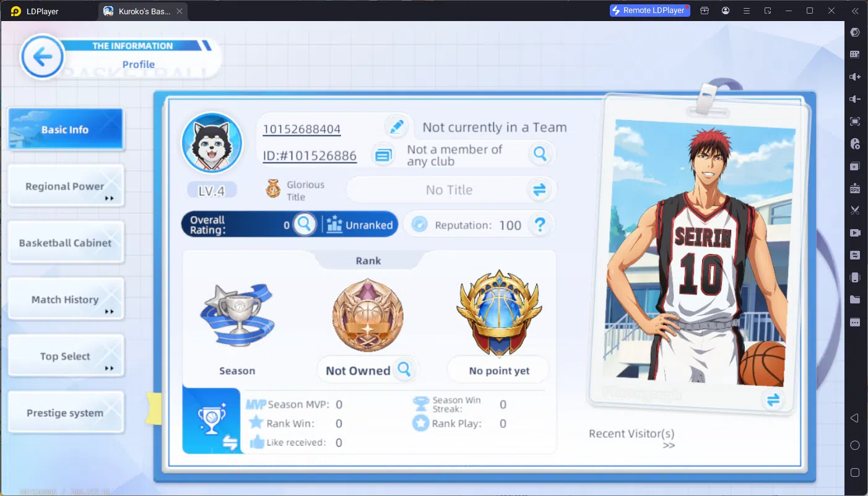The height and width of the screenshot is (496, 868).
Task: Open the Unranked leaderboard indicator
Action: [x=360, y=225]
